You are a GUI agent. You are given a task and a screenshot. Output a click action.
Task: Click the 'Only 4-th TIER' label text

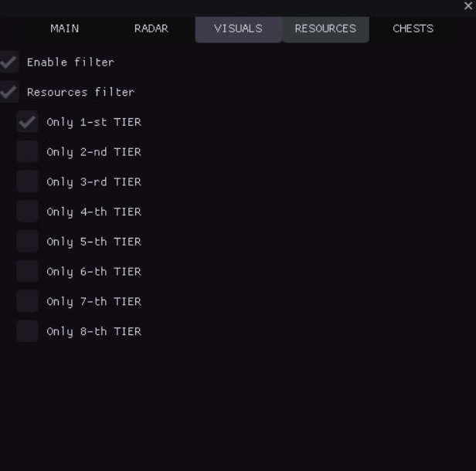(93, 212)
